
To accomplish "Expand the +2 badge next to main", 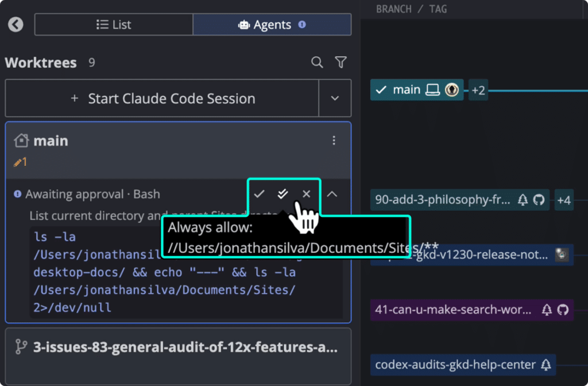I will [478, 90].
